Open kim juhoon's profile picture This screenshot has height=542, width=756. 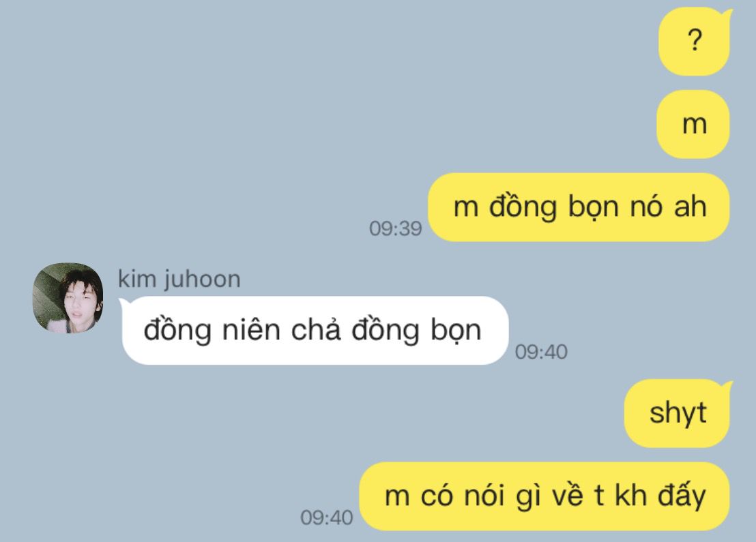click(68, 298)
